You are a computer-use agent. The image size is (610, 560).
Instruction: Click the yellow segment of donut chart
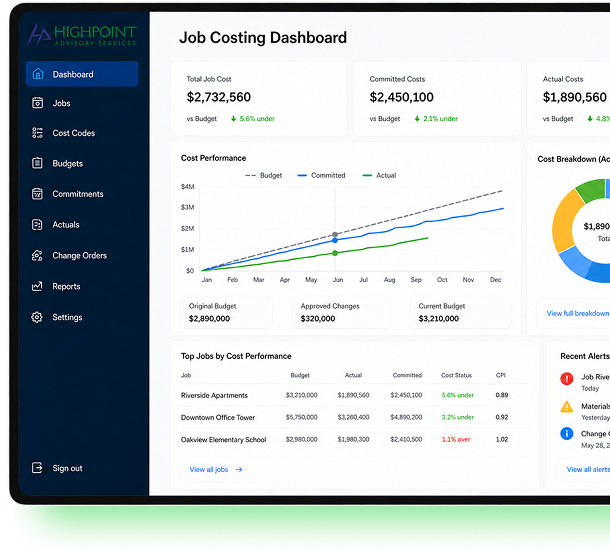[564, 222]
